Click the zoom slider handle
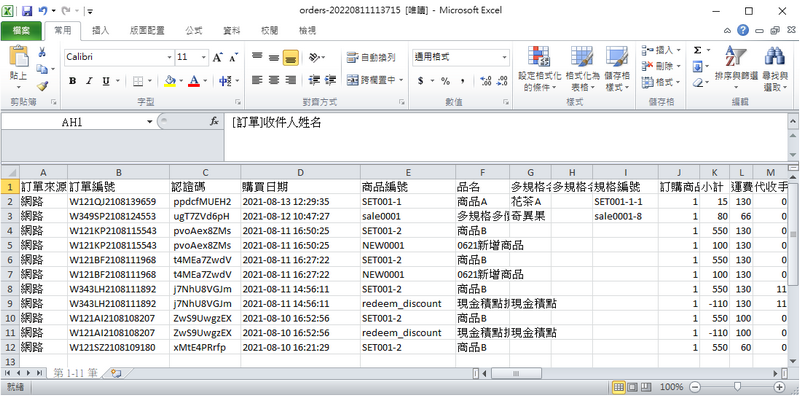The width and height of the screenshot is (800, 396). pos(737,387)
